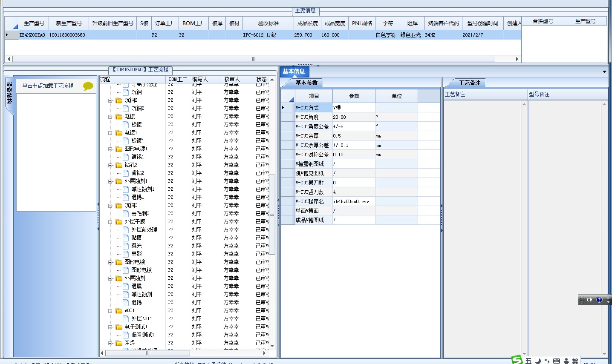Viewport: 612px width, 364px height.
Task: Click the person icon on input toolbar
Action: click(x=566, y=361)
